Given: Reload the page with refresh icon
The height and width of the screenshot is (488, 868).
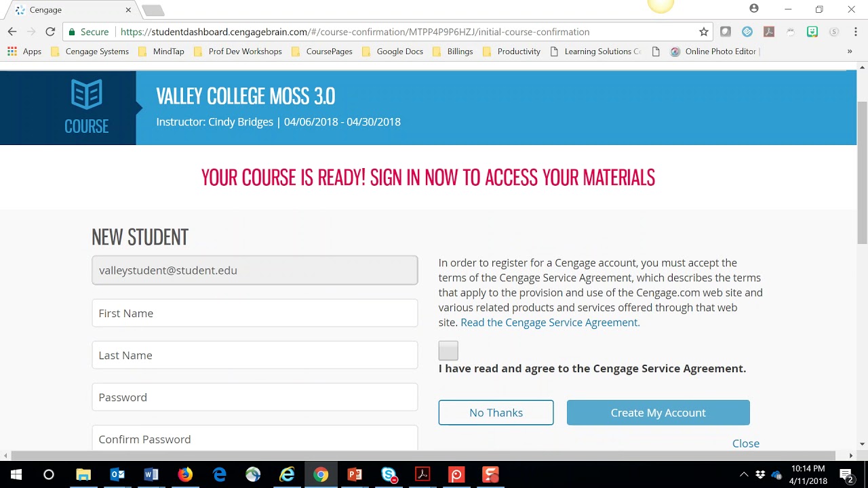Looking at the screenshot, I should 50,32.
